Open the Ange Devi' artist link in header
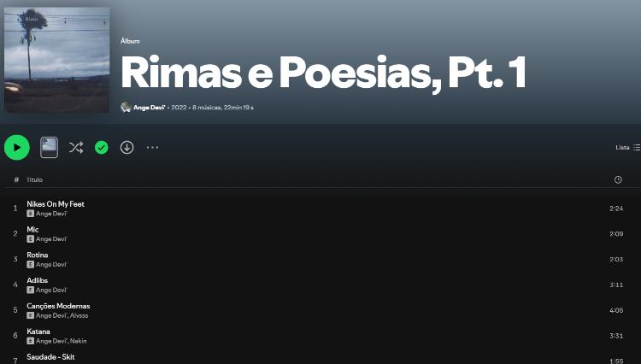 point(149,108)
